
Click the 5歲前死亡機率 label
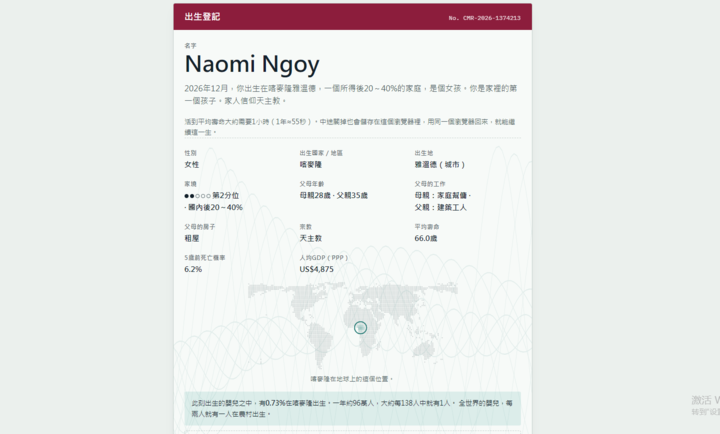click(205, 258)
